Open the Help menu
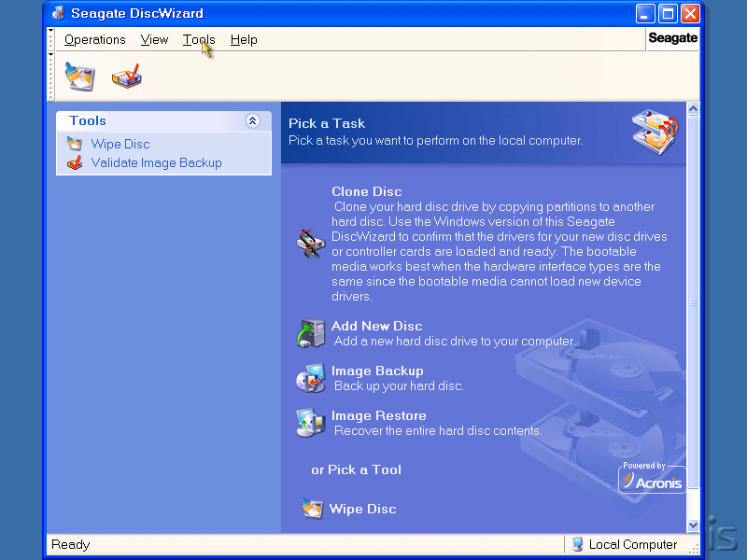This screenshot has height=560, width=747. (244, 39)
